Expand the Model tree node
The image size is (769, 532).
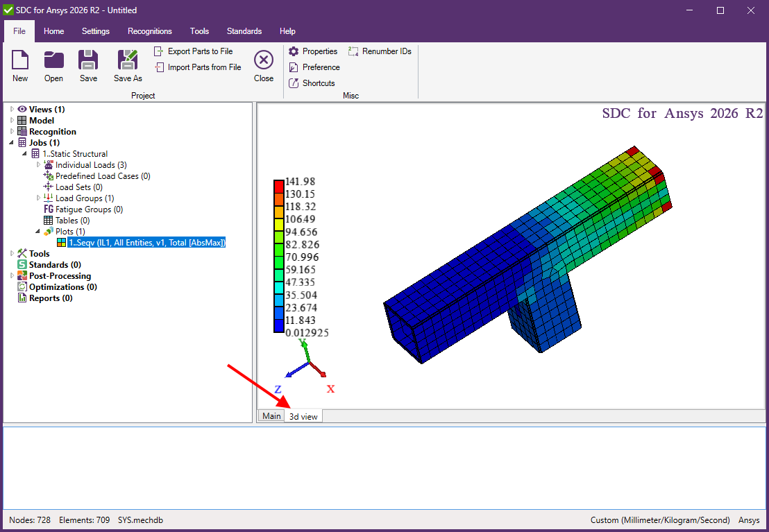click(x=12, y=121)
